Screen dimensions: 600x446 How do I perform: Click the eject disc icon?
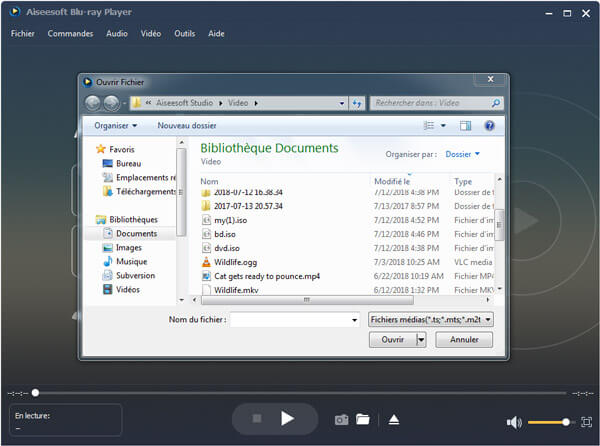pyautogui.click(x=394, y=420)
